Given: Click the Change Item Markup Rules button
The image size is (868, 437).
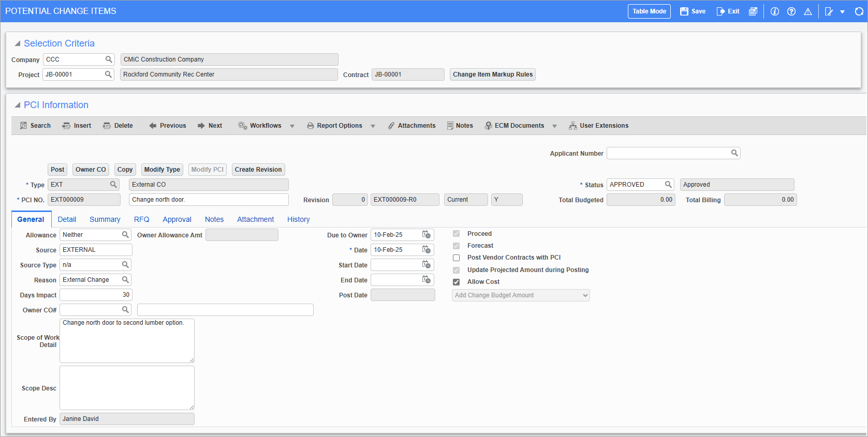Looking at the screenshot, I should click(x=493, y=74).
